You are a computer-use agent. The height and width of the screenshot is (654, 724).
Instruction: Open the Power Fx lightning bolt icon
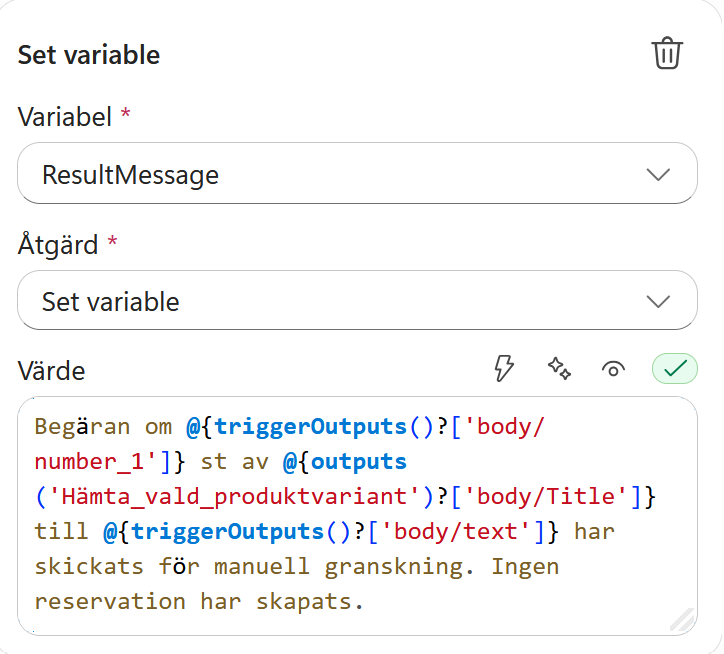503,368
